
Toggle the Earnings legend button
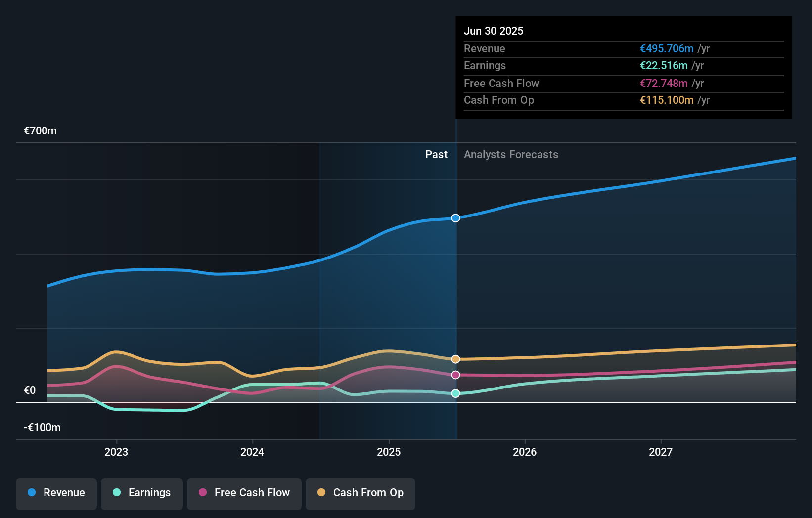click(x=142, y=494)
